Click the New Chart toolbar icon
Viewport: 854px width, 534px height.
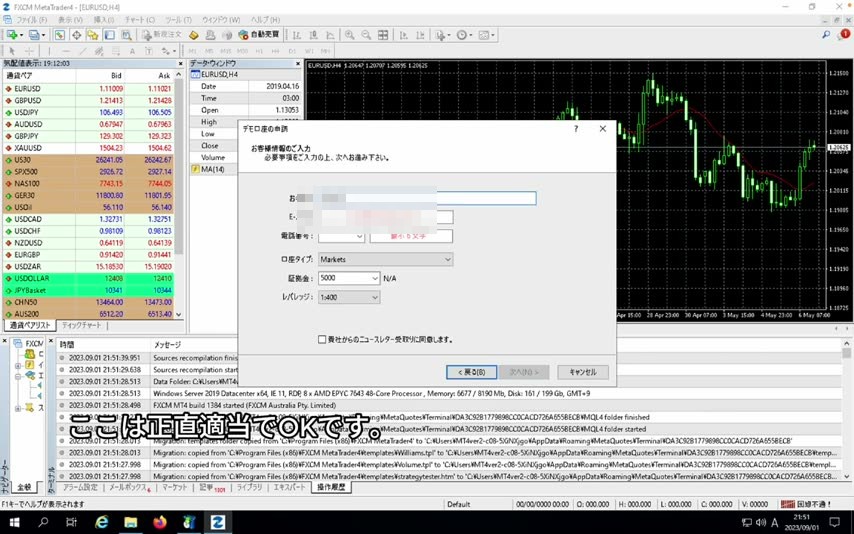[13, 35]
